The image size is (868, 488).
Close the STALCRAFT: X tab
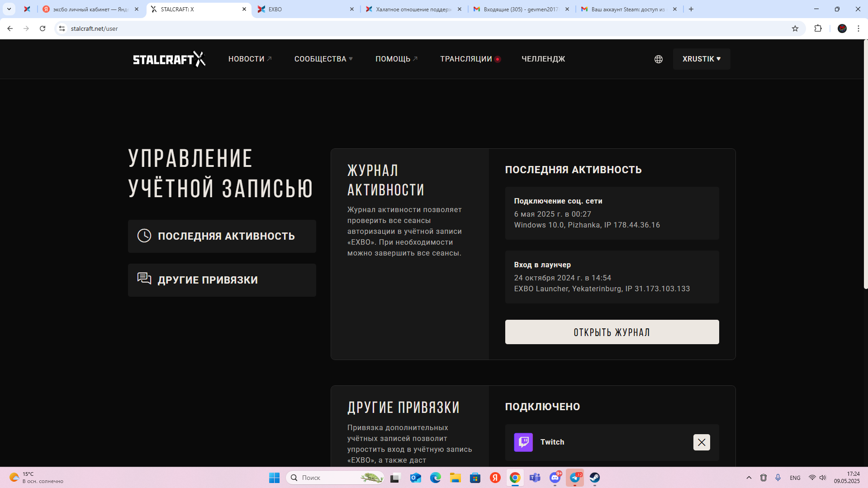point(244,9)
